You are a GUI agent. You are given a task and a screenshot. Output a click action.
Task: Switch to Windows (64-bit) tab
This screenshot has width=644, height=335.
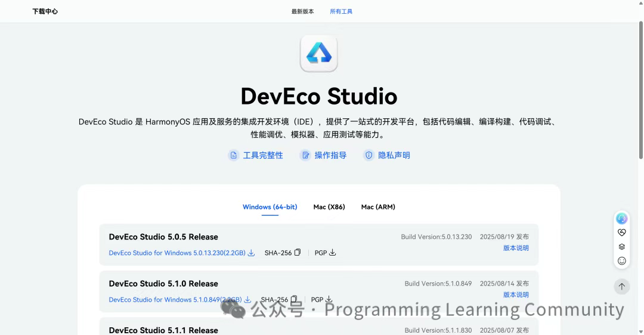[270, 207]
